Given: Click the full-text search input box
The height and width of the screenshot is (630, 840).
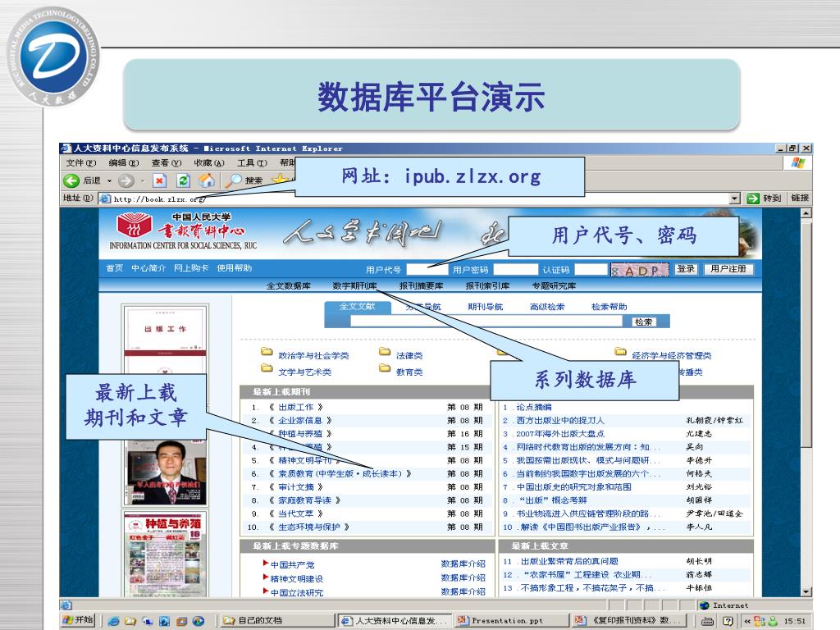Looking at the screenshot, I should pos(486,322).
